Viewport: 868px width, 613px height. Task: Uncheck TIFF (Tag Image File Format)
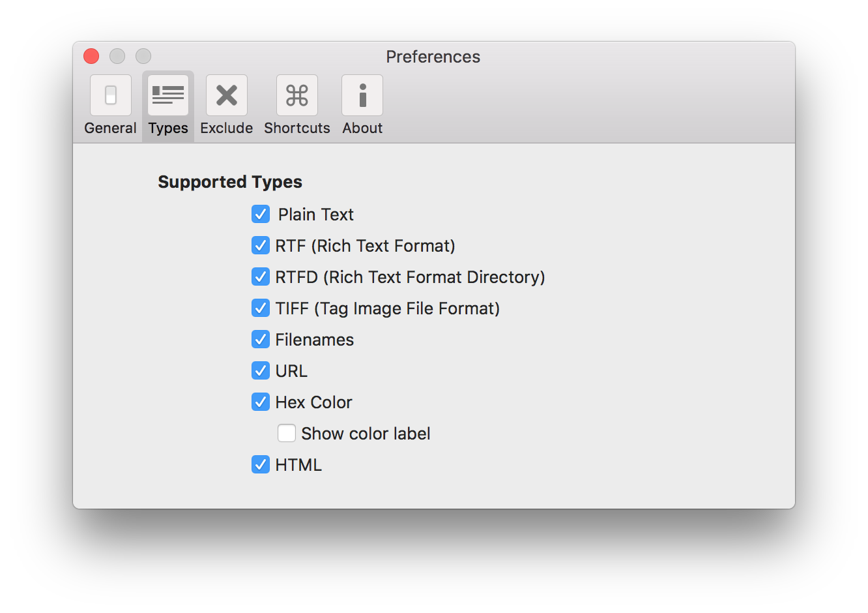click(261, 308)
